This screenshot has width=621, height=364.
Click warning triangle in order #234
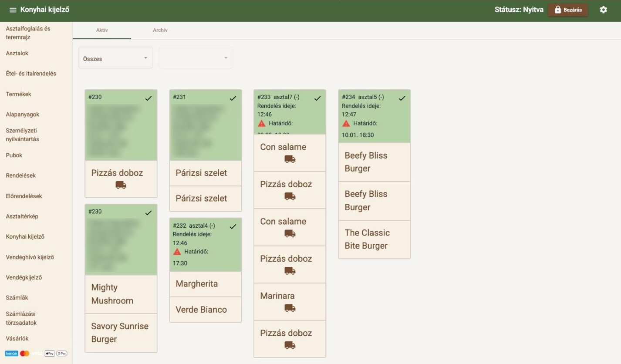(346, 124)
